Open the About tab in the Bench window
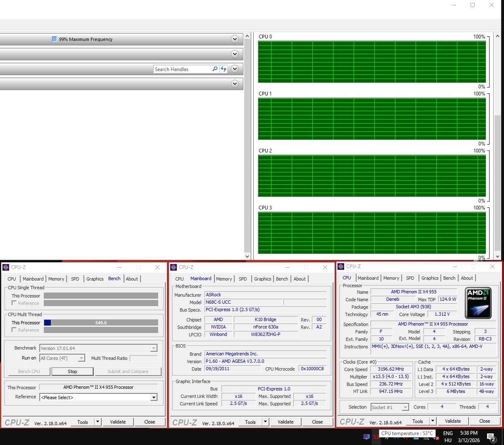The width and height of the screenshot is (504, 445). point(132,279)
